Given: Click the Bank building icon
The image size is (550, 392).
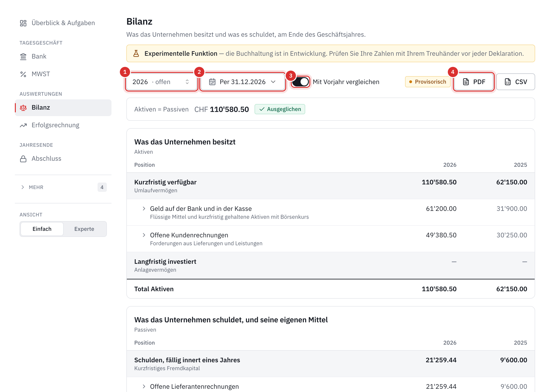Looking at the screenshot, I should 23,56.
